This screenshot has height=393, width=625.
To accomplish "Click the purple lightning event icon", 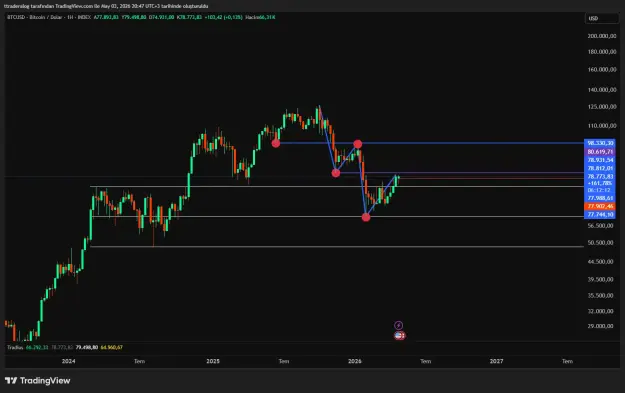I will (x=398, y=326).
